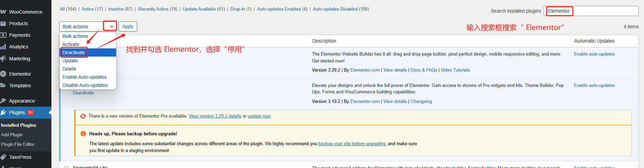Choose Bulk actions option in list
This screenshot has width=644, height=168.
click(88, 36)
